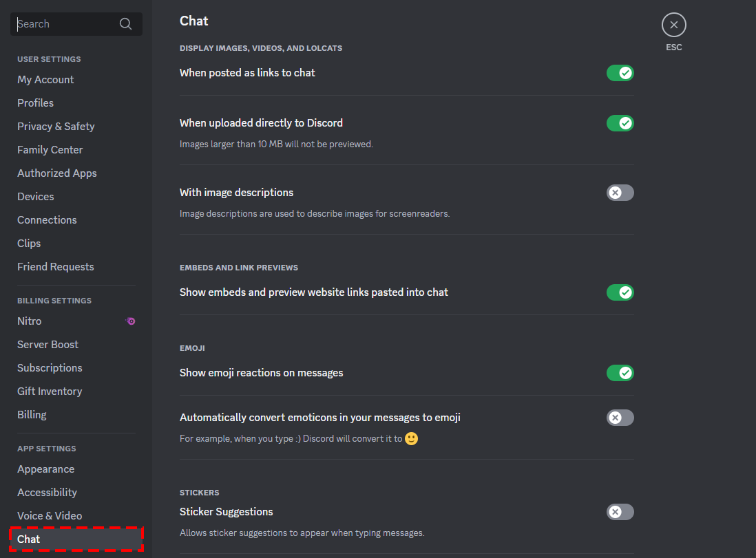This screenshot has width=756, height=558.
Task: Disable previews when posted as links
Action: (620, 73)
